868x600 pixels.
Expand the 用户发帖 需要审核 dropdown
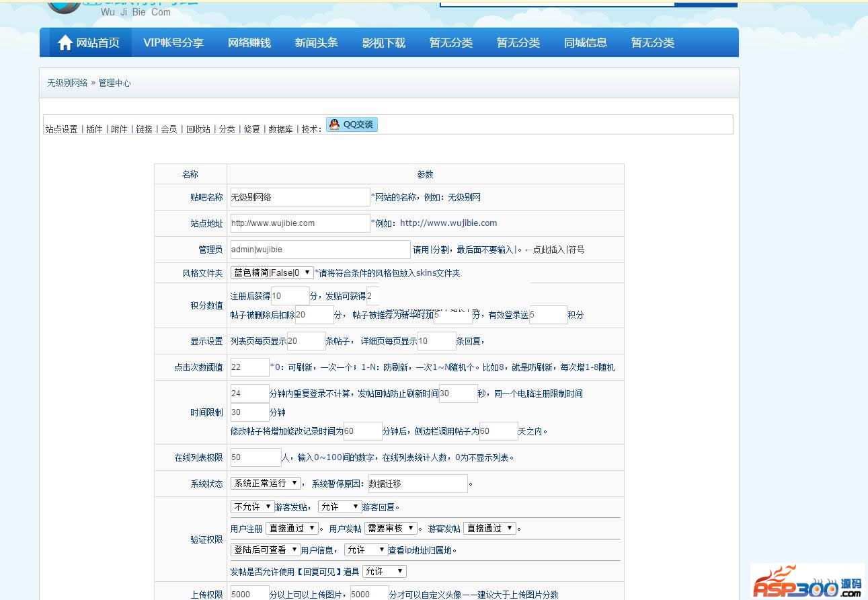point(391,529)
